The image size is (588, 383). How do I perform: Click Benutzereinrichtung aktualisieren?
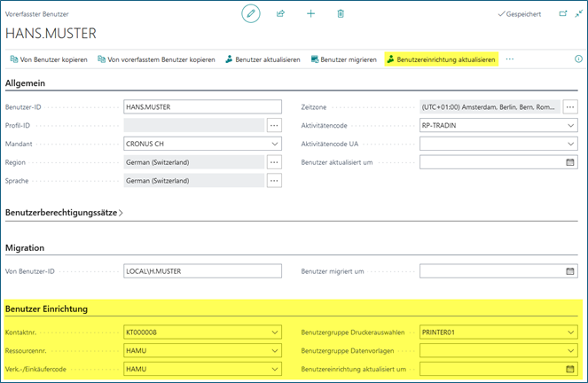pyautogui.click(x=440, y=59)
